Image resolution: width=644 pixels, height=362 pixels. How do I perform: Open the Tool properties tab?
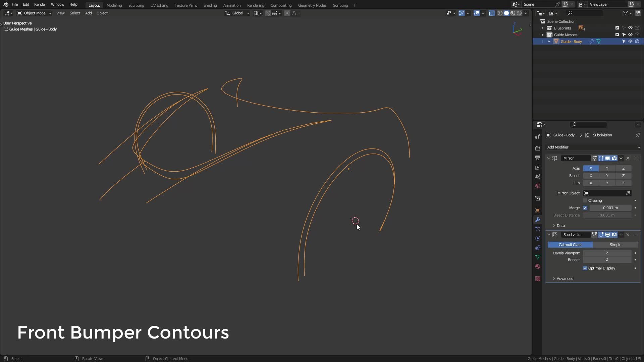pyautogui.click(x=538, y=136)
